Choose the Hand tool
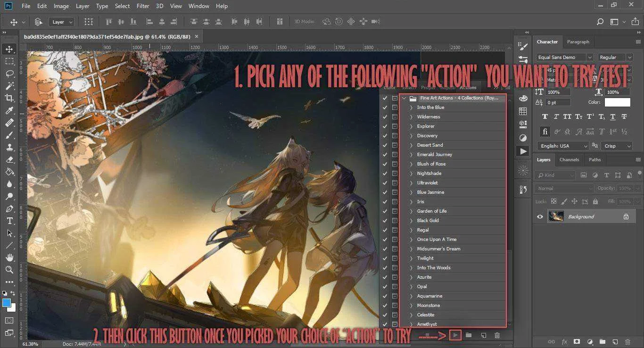Image resolution: width=644 pixels, height=348 pixels. click(x=9, y=257)
